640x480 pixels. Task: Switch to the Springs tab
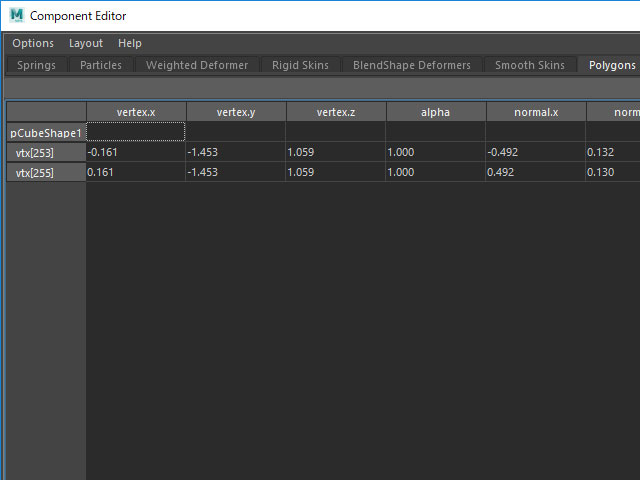[36, 65]
